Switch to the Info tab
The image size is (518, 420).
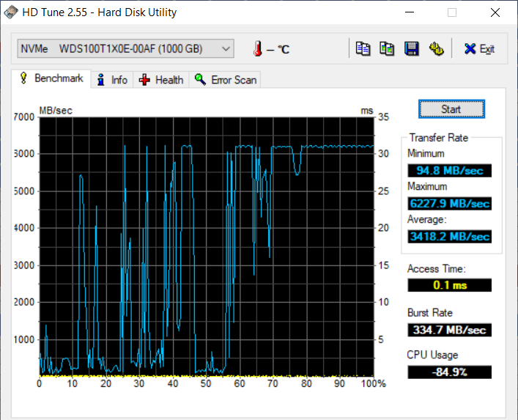[112, 80]
